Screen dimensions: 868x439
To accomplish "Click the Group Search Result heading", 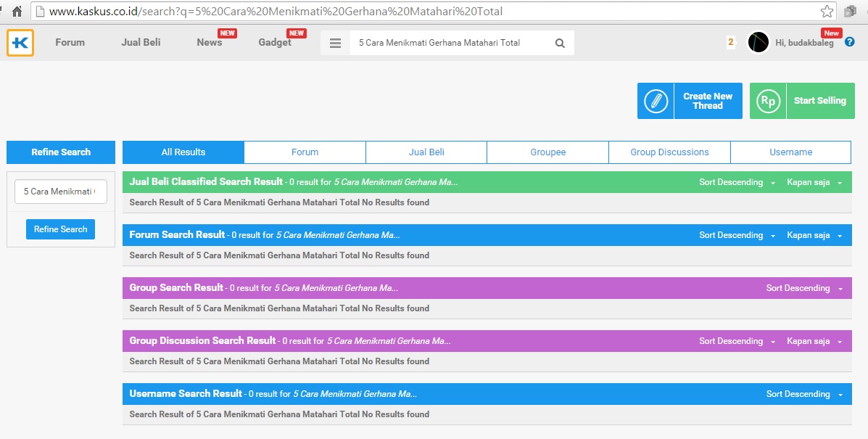I will coord(176,288).
